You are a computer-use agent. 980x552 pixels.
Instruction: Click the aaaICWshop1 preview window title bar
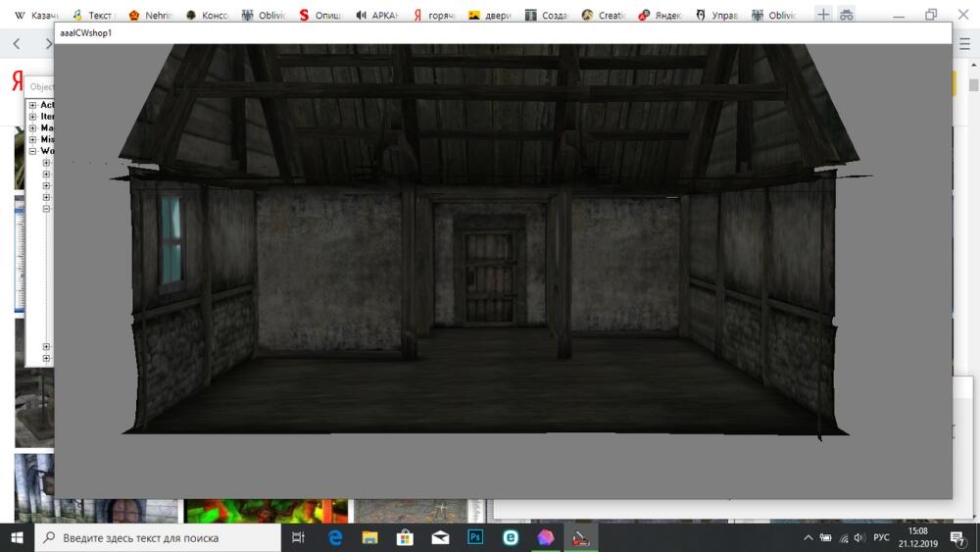[x=503, y=33]
